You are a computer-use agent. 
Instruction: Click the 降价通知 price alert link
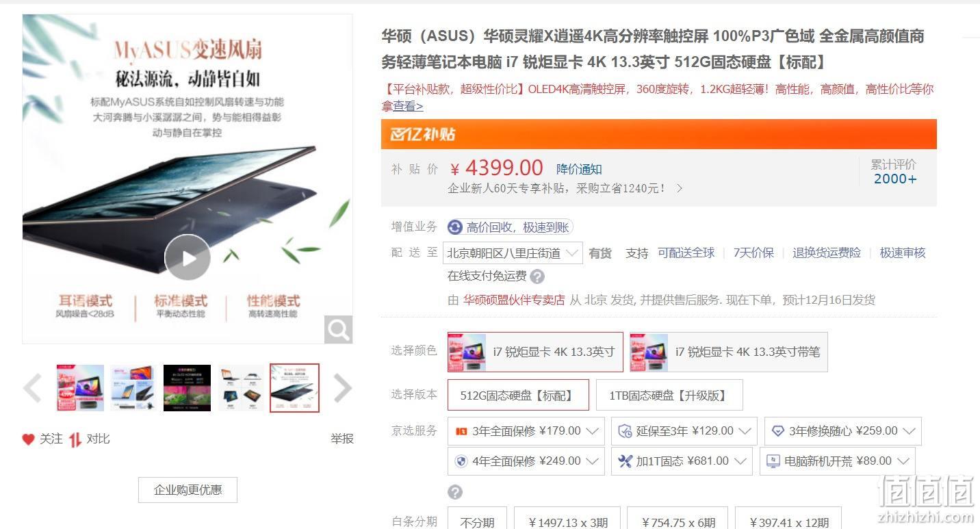tap(579, 169)
